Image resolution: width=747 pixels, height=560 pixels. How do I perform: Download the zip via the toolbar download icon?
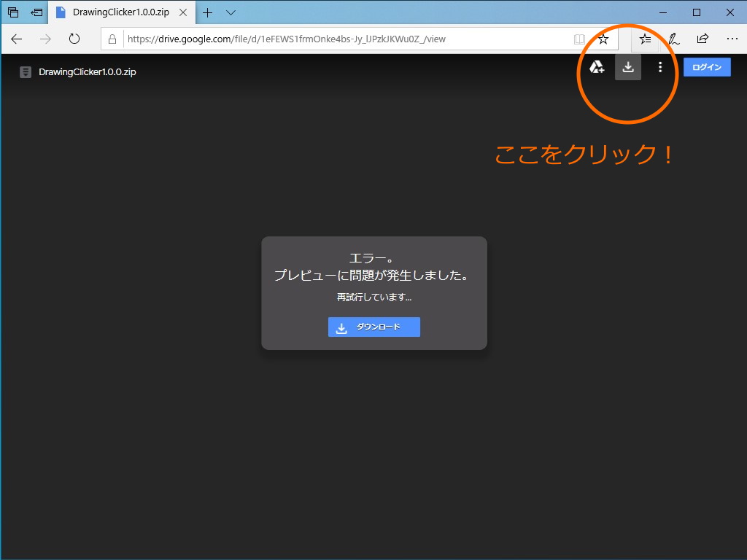[628, 66]
